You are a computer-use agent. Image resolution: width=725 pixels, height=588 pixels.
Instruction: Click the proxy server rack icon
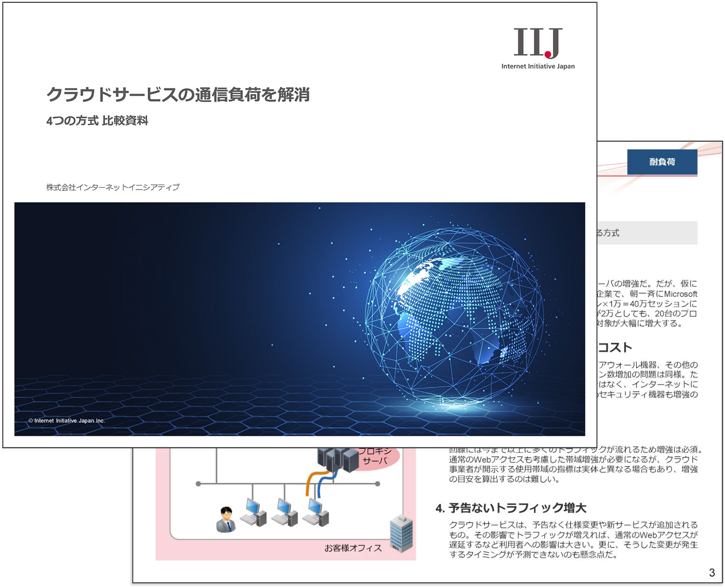click(339, 460)
